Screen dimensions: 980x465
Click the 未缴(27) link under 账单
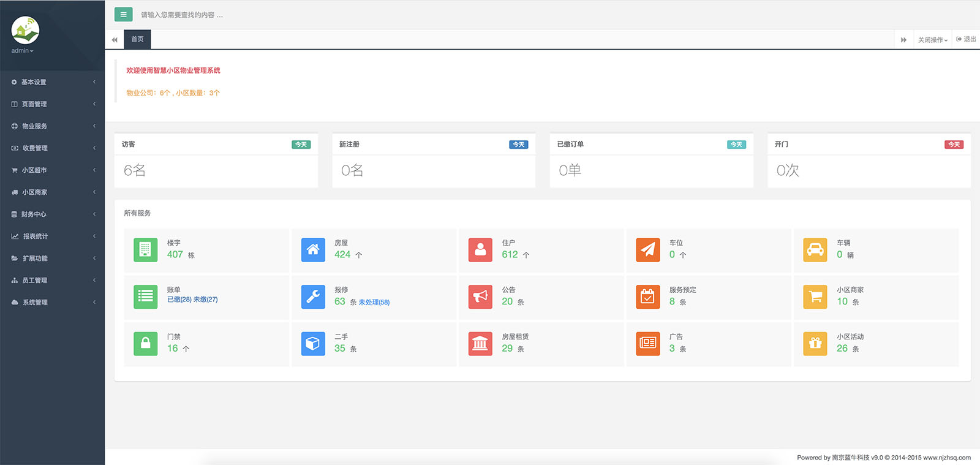pyautogui.click(x=206, y=300)
